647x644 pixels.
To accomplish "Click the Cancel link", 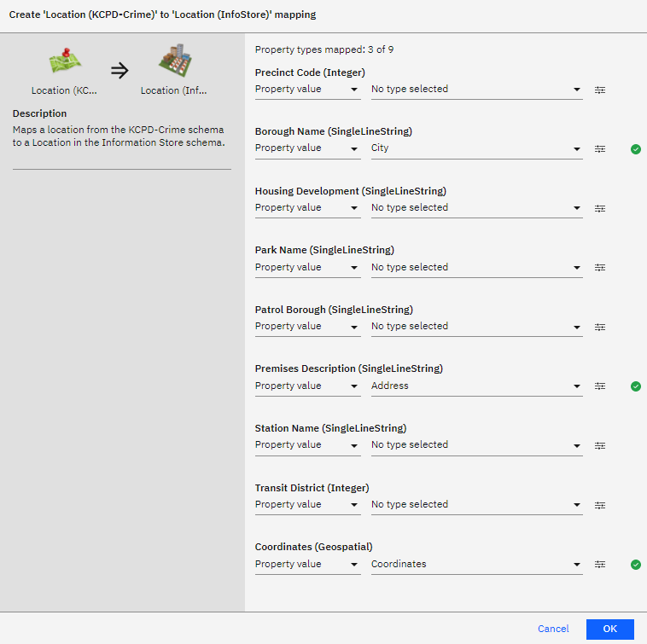I will (x=553, y=629).
